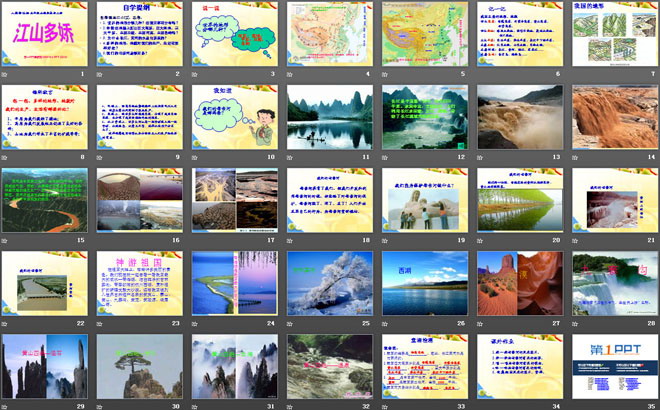660x410 pixels.
Task: Select slide 9 full of blue text
Action: tap(140, 117)
